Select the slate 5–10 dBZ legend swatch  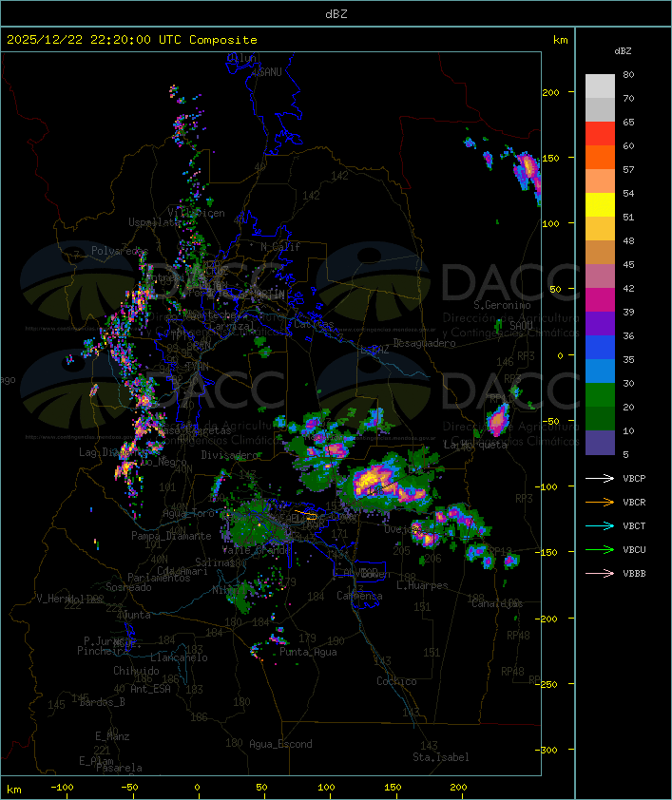pos(600,443)
